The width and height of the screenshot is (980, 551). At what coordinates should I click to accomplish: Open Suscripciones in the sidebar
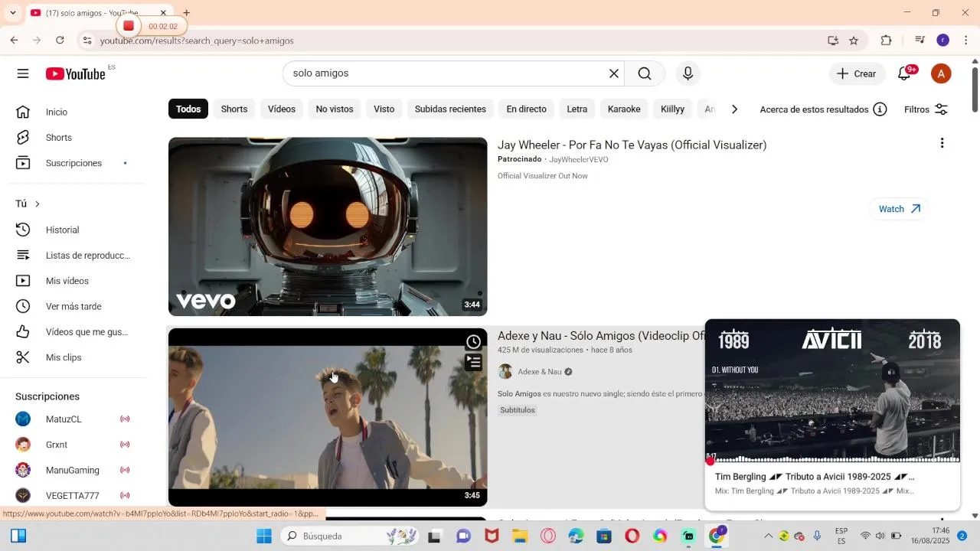(x=73, y=163)
